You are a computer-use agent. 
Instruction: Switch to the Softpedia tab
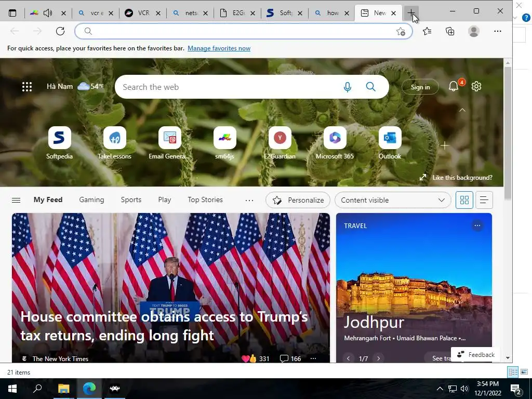(x=285, y=13)
